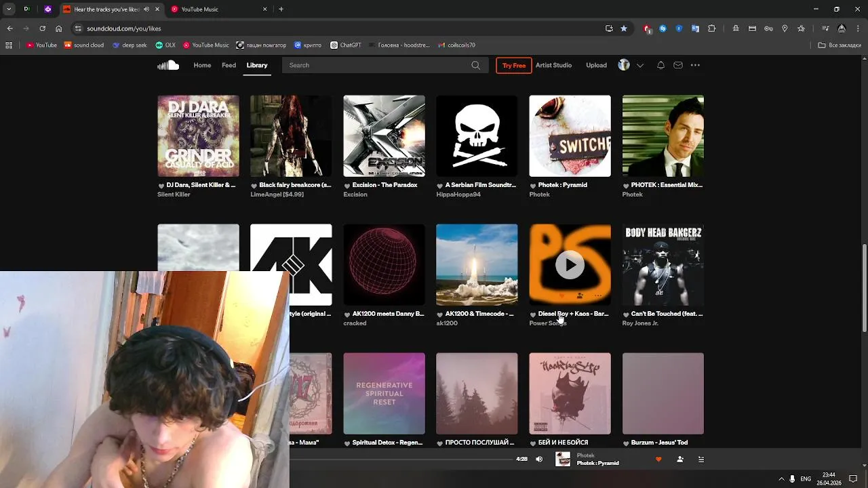Image resolution: width=868 pixels, height=488 pixels.
Task: Open the ChatGPT bookmark
Action: point(346,45)
